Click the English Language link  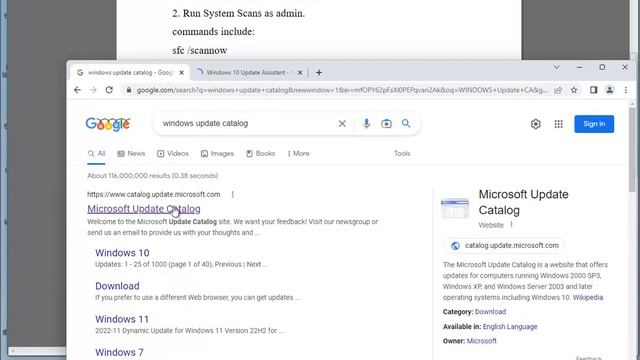coord(510,327)
